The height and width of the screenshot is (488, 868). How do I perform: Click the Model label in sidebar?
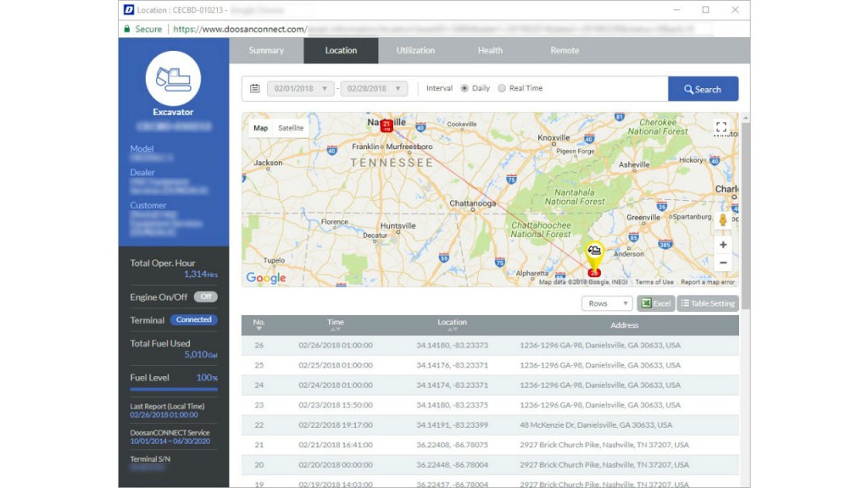click(x=142, y=148)
